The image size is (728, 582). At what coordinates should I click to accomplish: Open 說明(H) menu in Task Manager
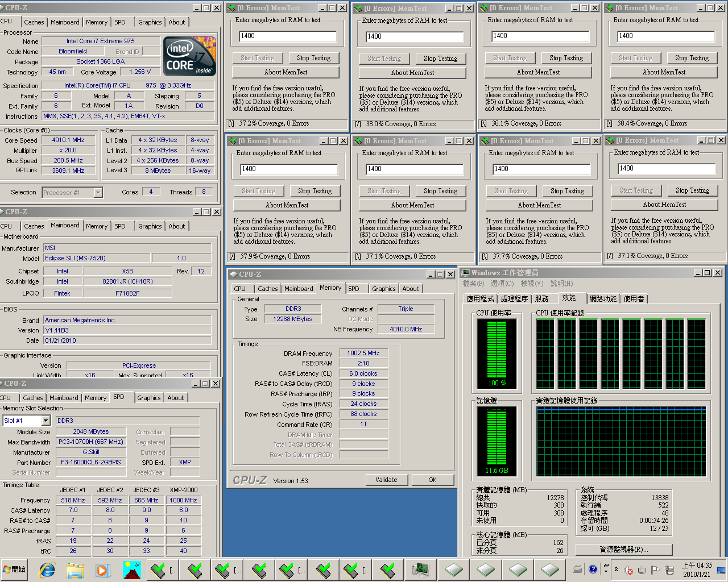[x=562, y=284]
